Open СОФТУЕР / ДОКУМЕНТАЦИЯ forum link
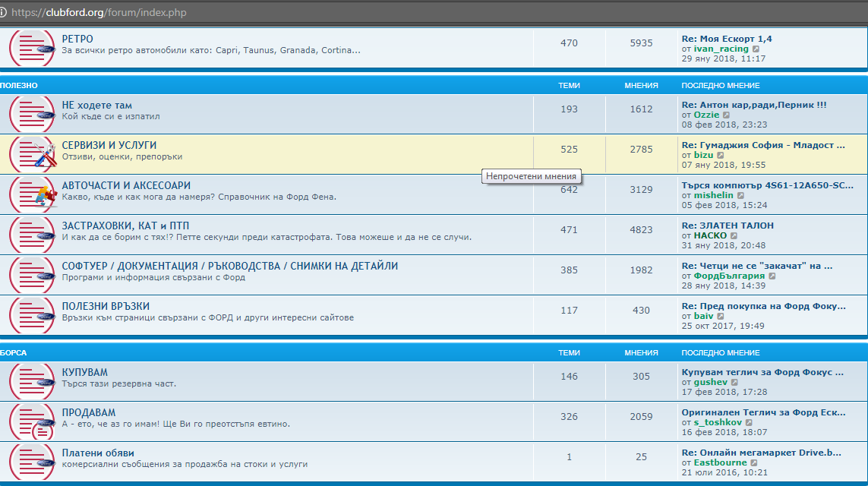Viewport: 868px width, 486px height. (x=229, y=266)
